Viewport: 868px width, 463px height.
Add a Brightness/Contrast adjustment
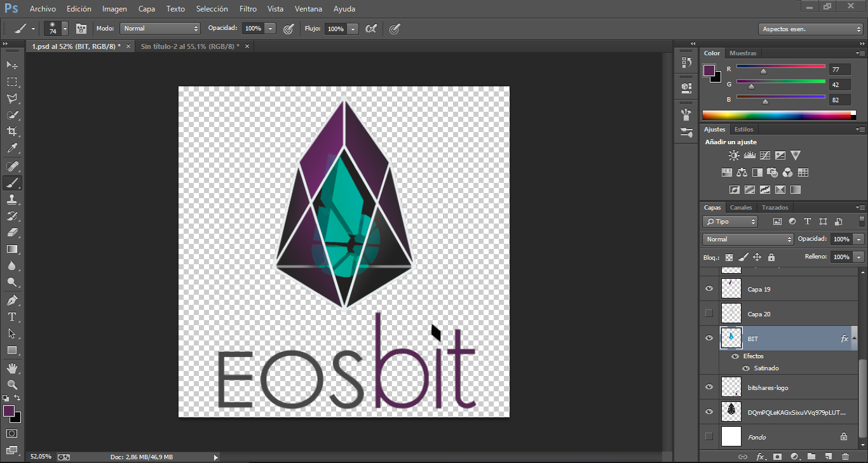[734, 155]
